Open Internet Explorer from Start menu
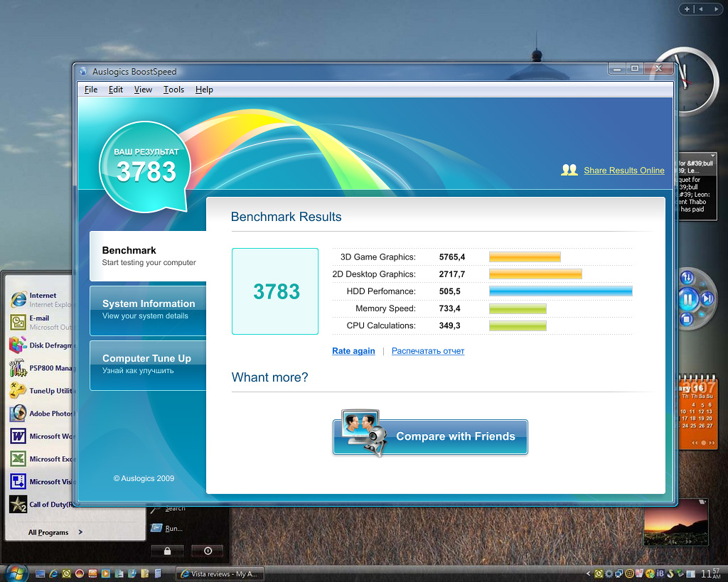This screenshot has height=582, width=728. point(41,299)
